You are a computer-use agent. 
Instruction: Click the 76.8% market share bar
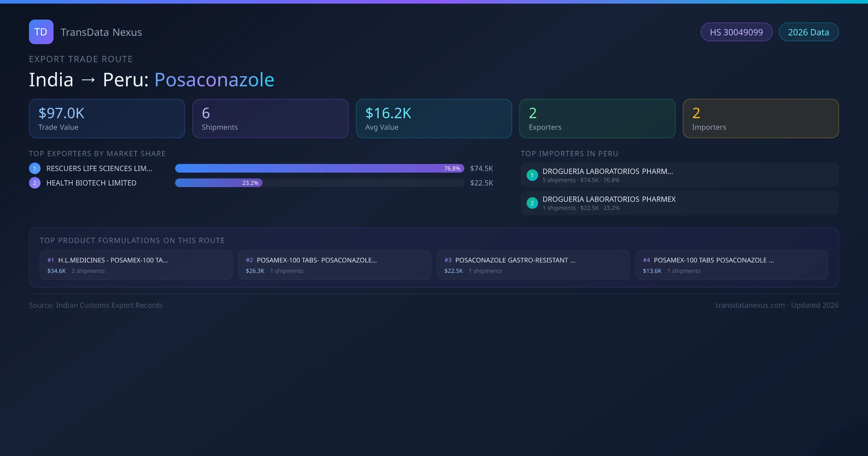pyautogui.click(x=319, y=168)
